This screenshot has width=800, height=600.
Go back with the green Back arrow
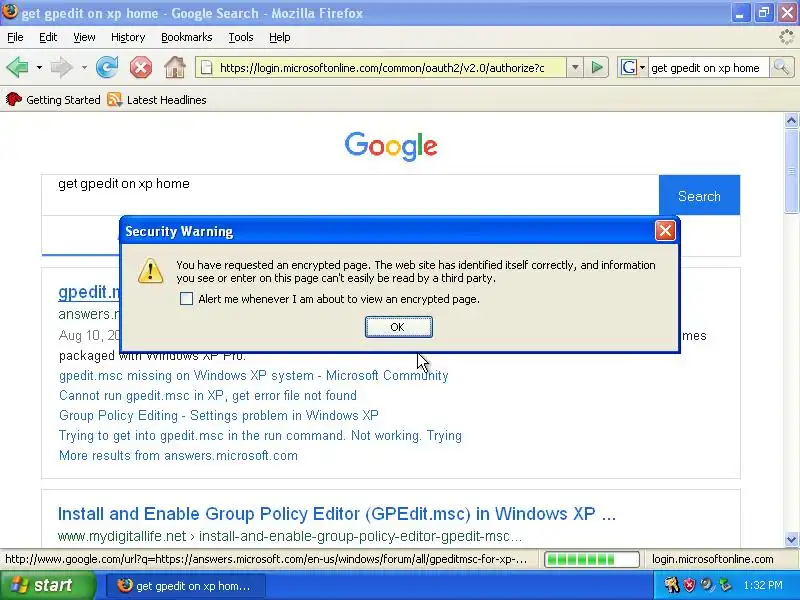(17, 67)
